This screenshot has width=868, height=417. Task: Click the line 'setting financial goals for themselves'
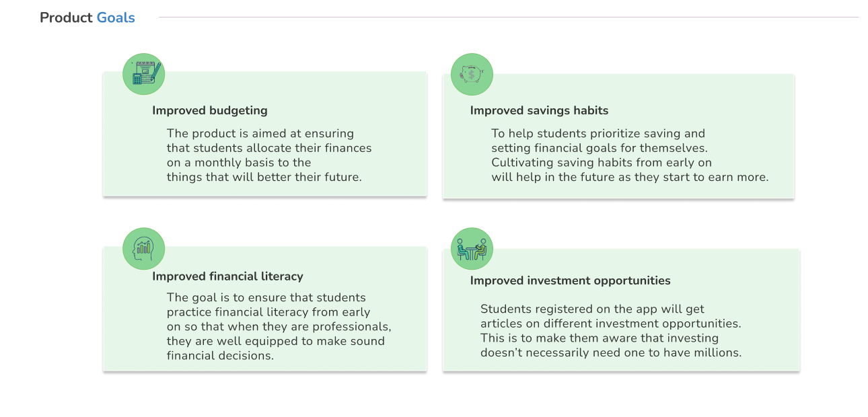600,148
